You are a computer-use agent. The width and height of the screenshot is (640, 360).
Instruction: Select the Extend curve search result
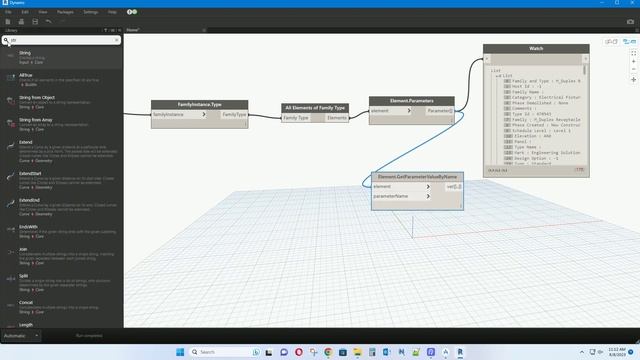[x=61, y=151]
